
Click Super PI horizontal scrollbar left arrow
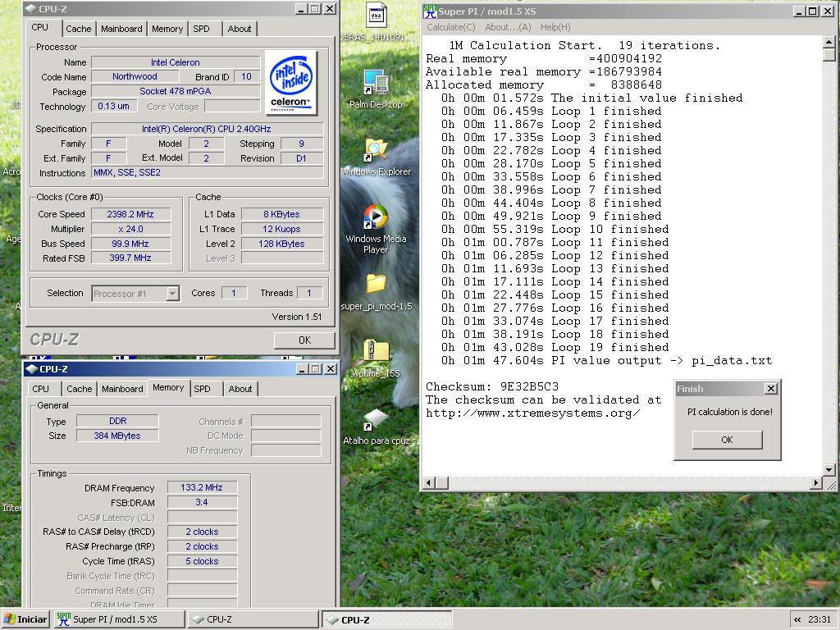point(428,482)
